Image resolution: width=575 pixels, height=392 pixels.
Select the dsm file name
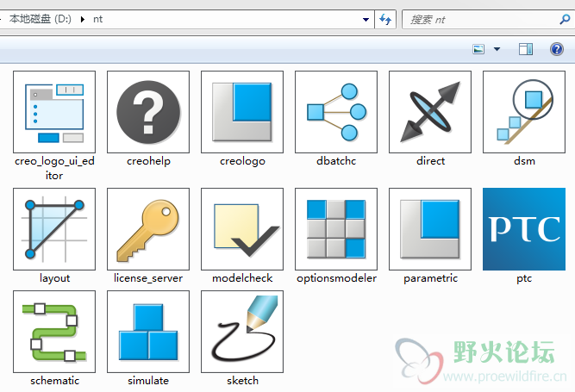524,161
